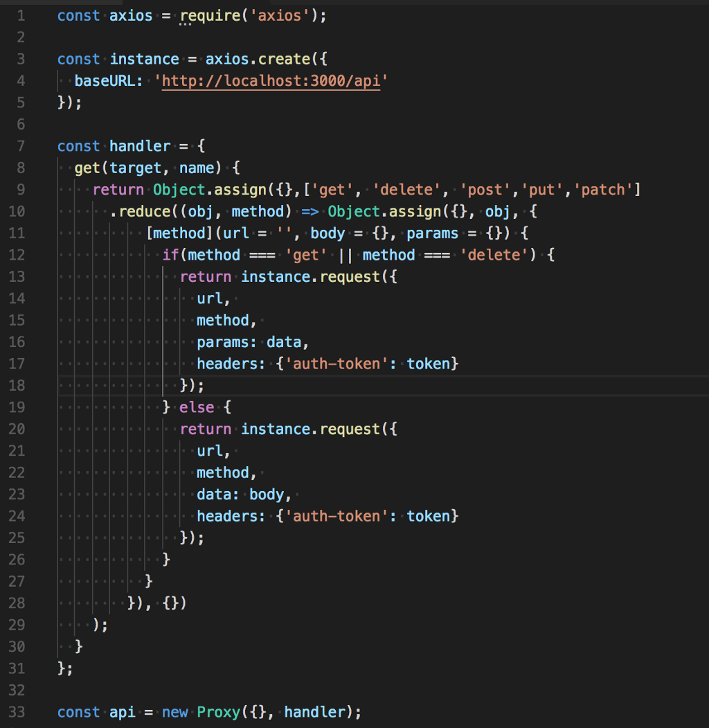The width and height of the screenshot is (709, 728).
Task: Click 'token' variable on line 24
Action: coord(429,516)
